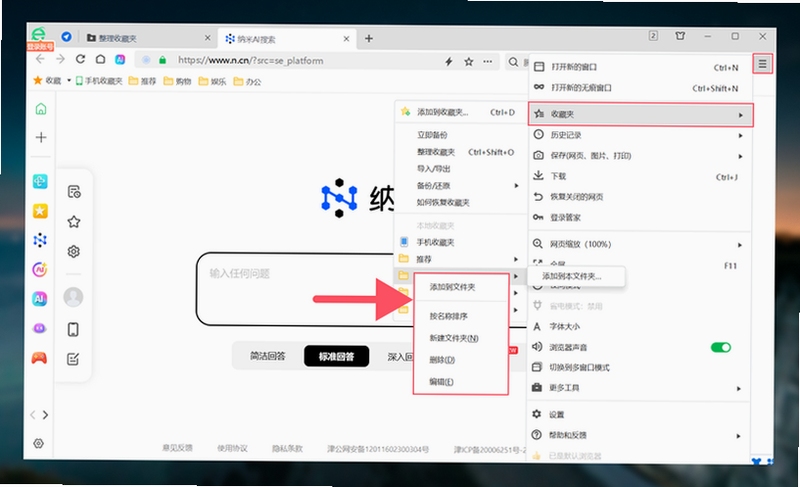Expand the 帮助和反馈 submenu
Screen dimensions: 800x487
639,435
